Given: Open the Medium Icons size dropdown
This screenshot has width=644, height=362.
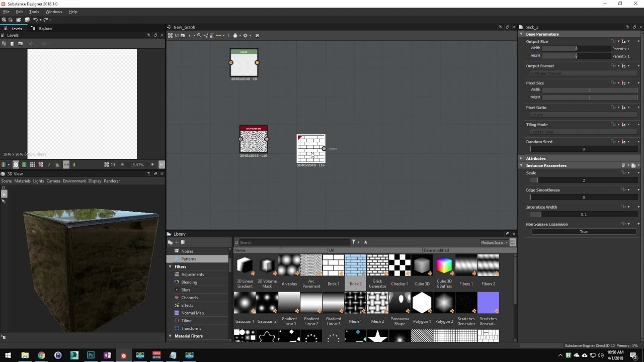Looking at the screenshot, I should coord(495,242).
